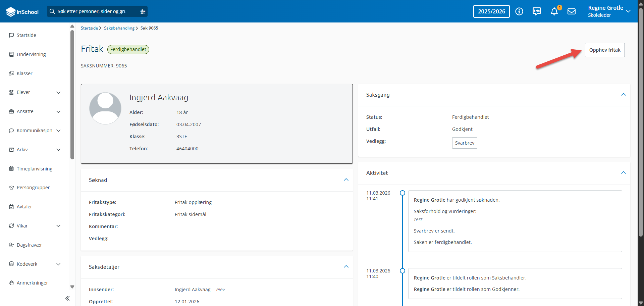Click the Startside flag icon
The height and width of the screenshot is (306, 644).
11,35
